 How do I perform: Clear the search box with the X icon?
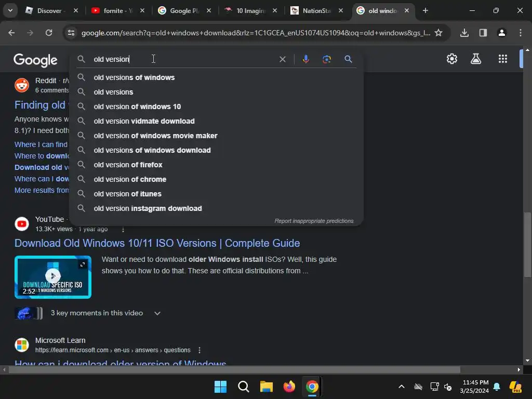pyautogui.click(x=282, y=59)
